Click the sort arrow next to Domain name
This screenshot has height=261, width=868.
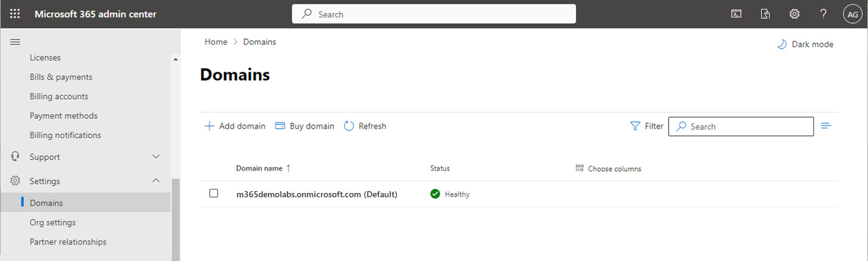pos(289,168)
